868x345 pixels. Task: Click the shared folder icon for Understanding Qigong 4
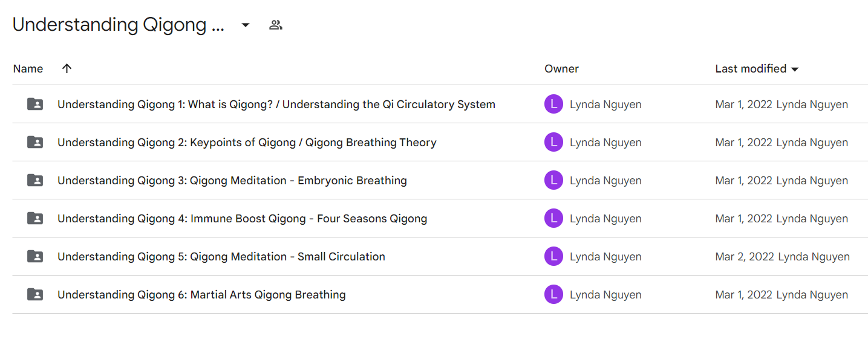(36, 218)
